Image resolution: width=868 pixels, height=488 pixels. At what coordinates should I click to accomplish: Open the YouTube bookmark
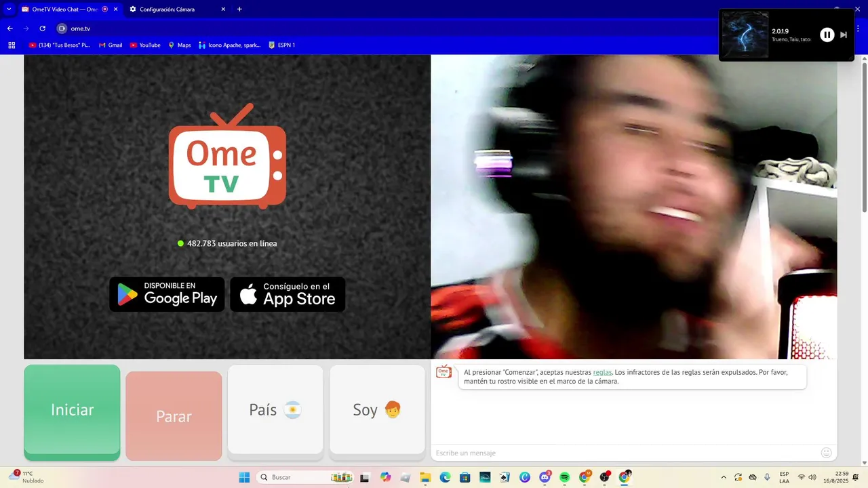(145, 45)
